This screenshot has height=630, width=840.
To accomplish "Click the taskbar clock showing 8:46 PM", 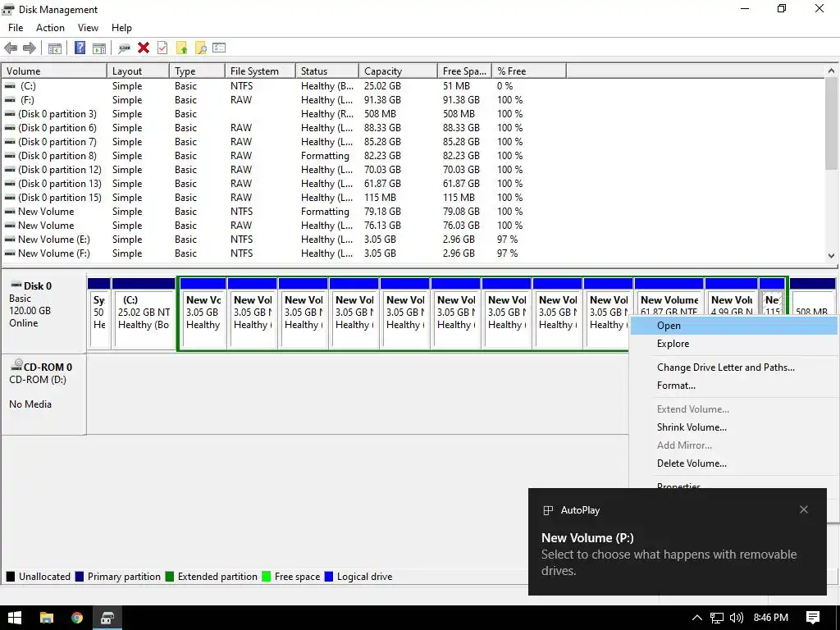I will point(771,618).
